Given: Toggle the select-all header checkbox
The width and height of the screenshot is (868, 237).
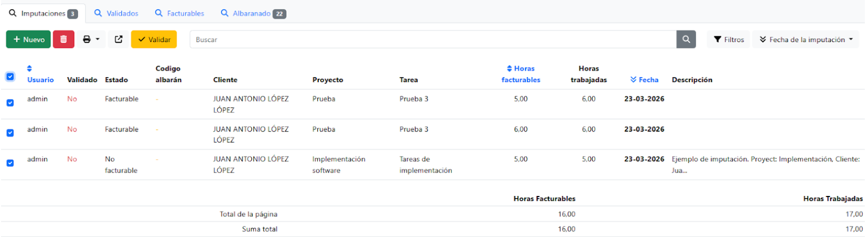Looking at the screenshot, I should pyautogui.click(x=10, y=77).
